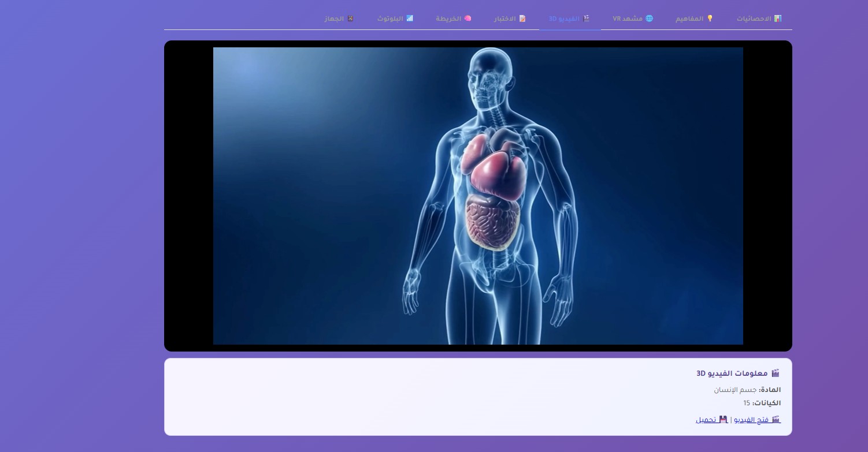Click the signal bars icon beside البلوتوث
Image resolution: width=868 pixels, height=452 pixels.
pyautogui.click(x=410, y=18)
